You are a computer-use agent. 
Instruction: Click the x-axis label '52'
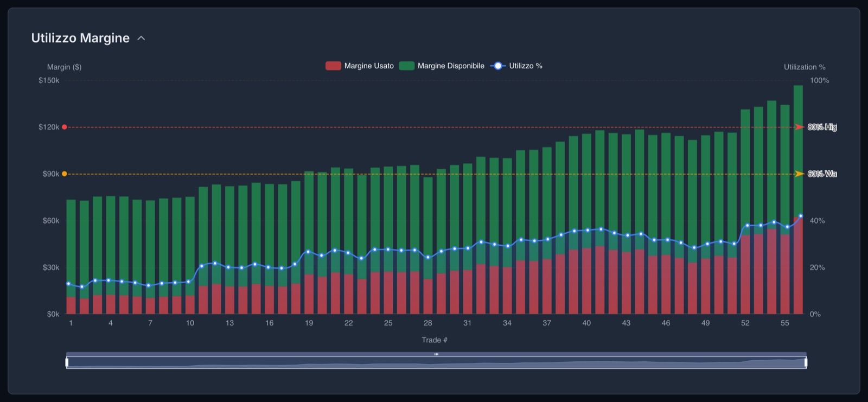(745, 323)
